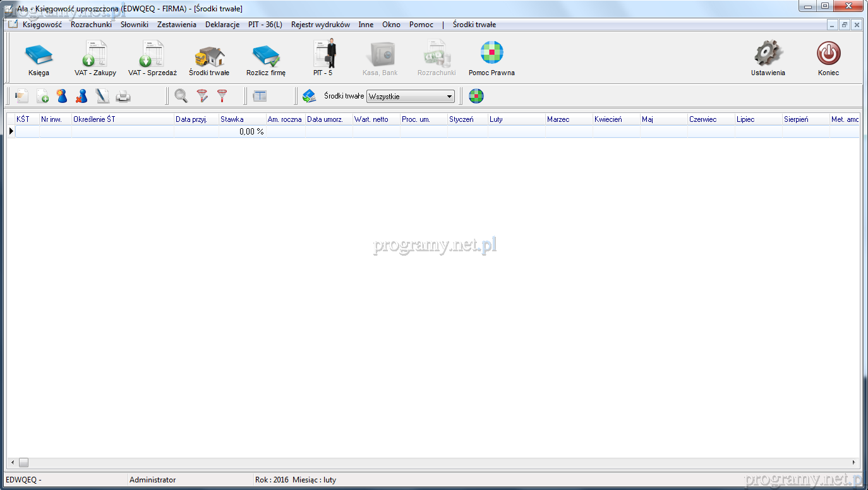Click the magnifying glass search icon
The image size is (868, 490).
181,96
